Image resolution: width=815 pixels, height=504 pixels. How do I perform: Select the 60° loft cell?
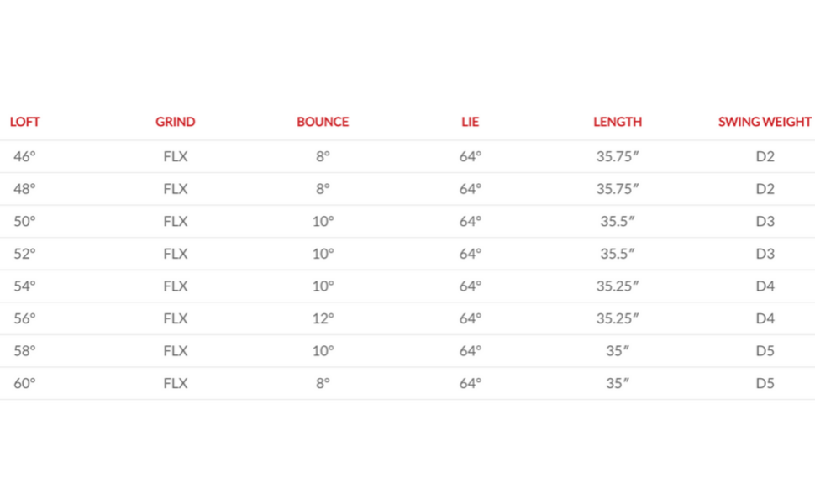coord(25,383)
